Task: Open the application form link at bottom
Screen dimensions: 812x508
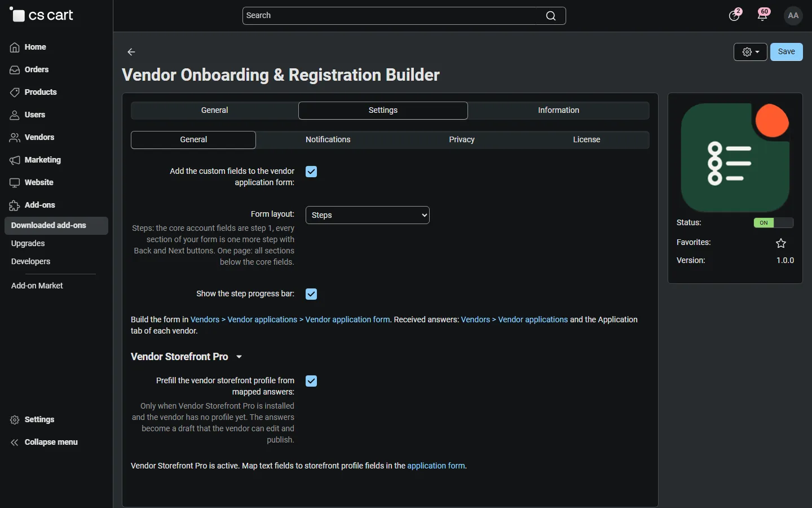Action: 436,466
